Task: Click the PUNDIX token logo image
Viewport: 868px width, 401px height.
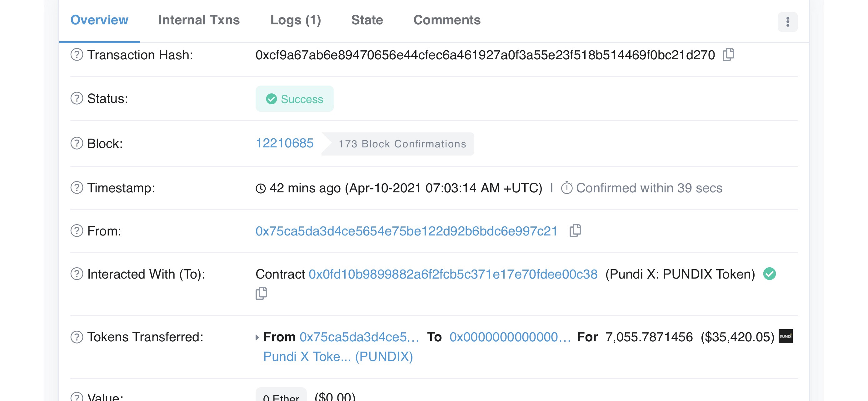Action: click(786, 336)
